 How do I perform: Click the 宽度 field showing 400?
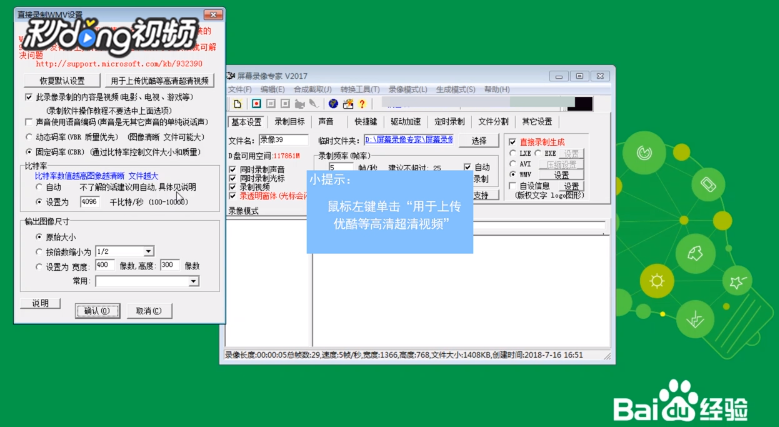pos(104,265)
